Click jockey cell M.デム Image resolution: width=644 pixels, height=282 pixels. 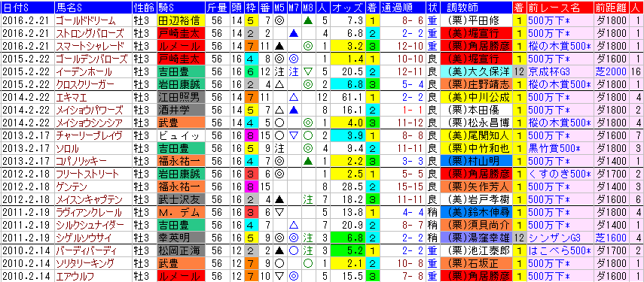180,213
